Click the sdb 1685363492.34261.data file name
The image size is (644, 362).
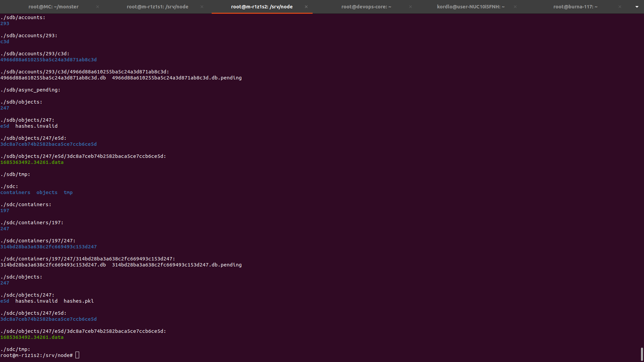(x=32, y=162)
